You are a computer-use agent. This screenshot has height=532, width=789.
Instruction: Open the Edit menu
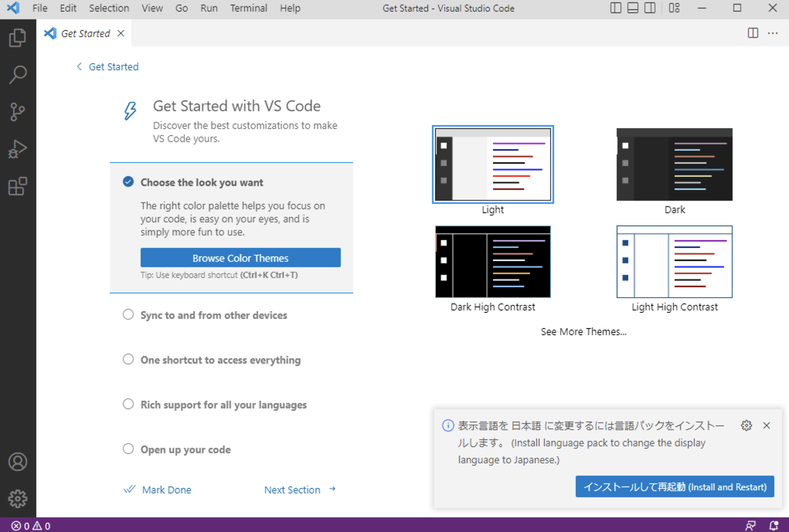coord(68,8)
